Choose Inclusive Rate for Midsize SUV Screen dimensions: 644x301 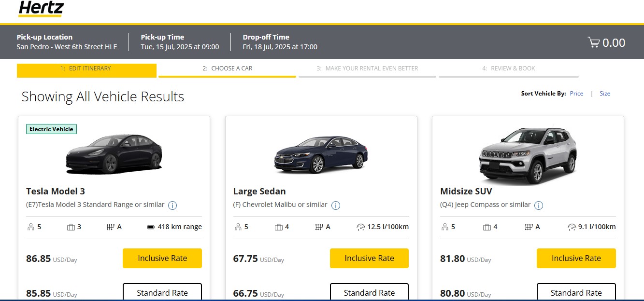coord(576,258)
